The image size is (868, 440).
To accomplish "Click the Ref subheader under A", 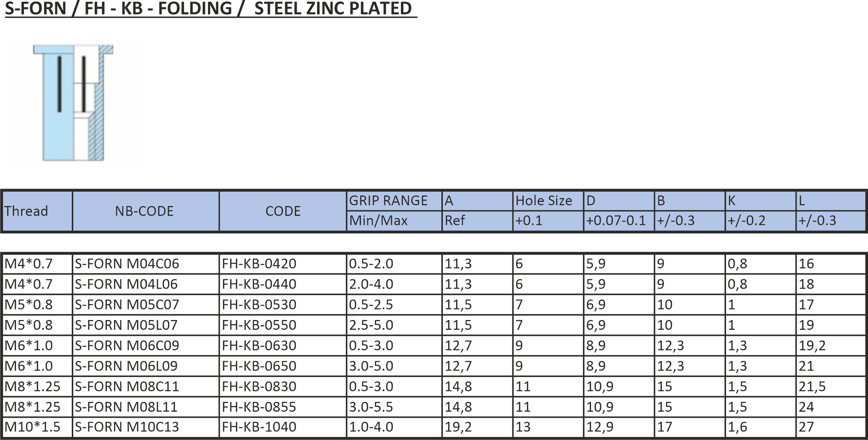I will tap(477, 221).
